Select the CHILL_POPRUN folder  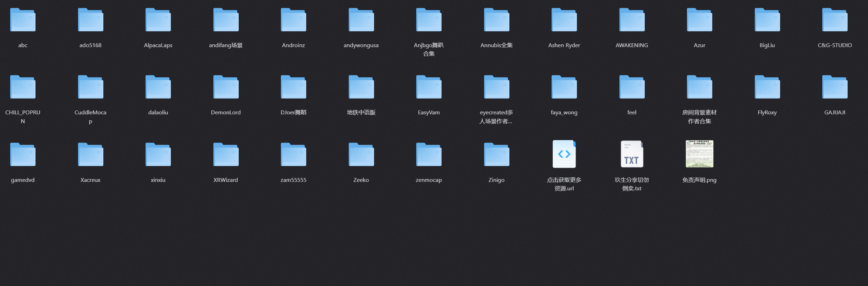23,87
